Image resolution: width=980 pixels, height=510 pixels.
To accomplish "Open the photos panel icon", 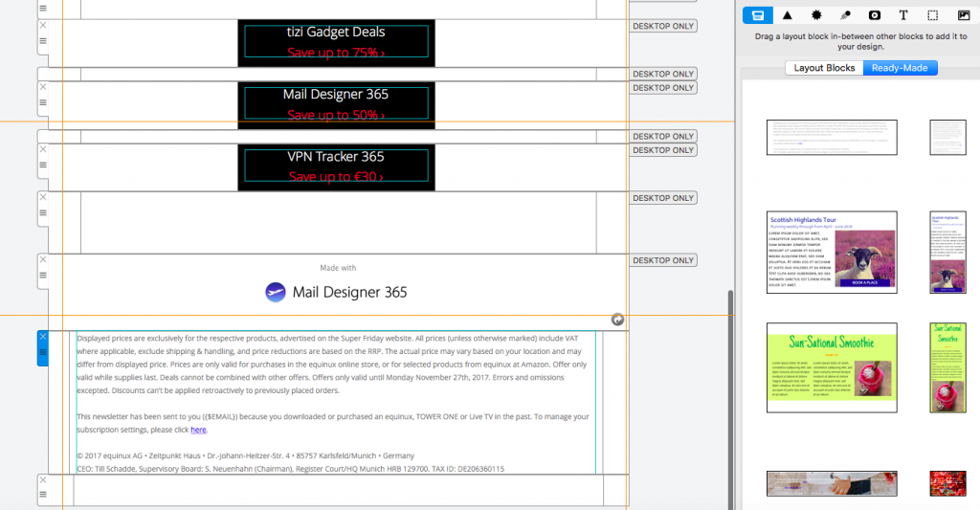I will (x=963, y=15).
